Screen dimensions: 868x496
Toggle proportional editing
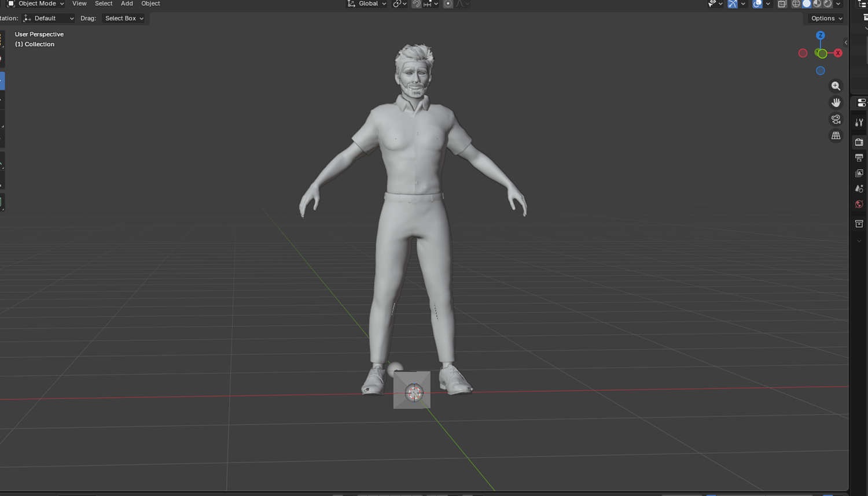[x=448, y=3]
